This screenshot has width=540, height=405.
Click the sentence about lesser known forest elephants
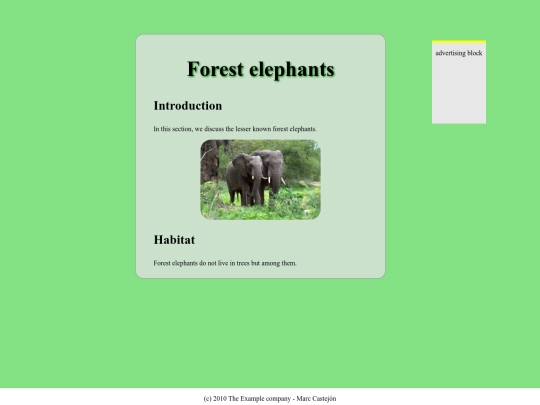235,129
